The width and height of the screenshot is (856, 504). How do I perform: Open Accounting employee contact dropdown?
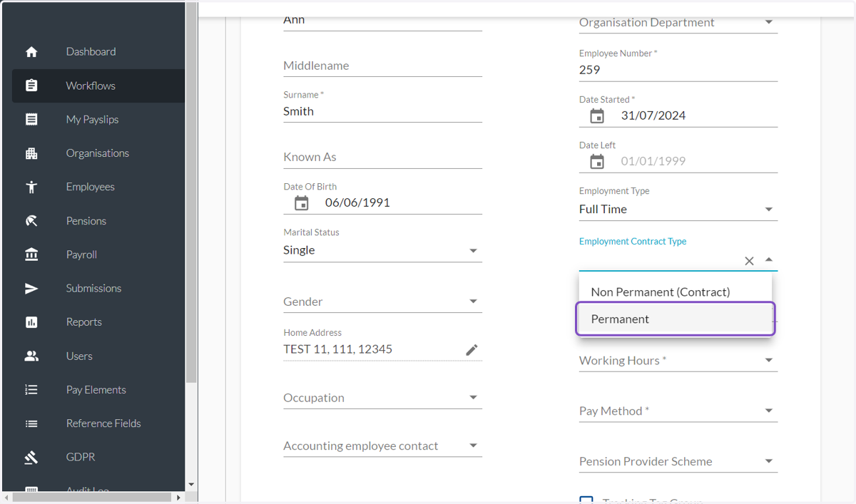click(x=473, y=446)
